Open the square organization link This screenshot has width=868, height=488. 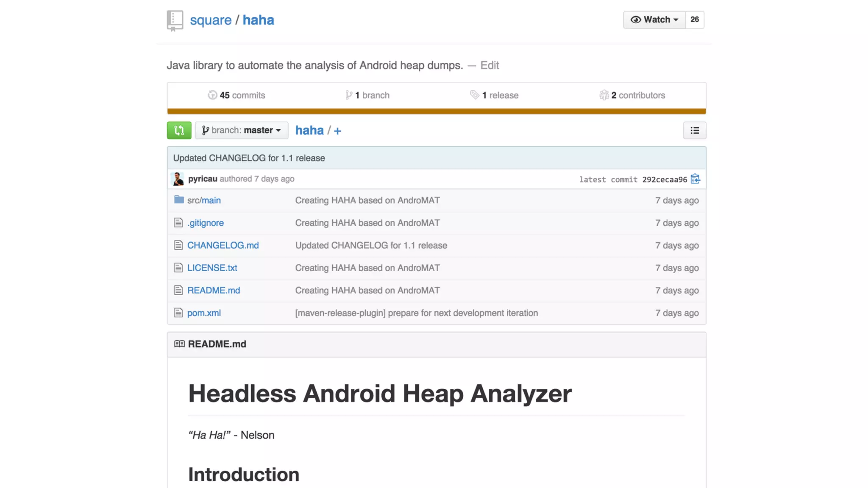tap(211, 20)
